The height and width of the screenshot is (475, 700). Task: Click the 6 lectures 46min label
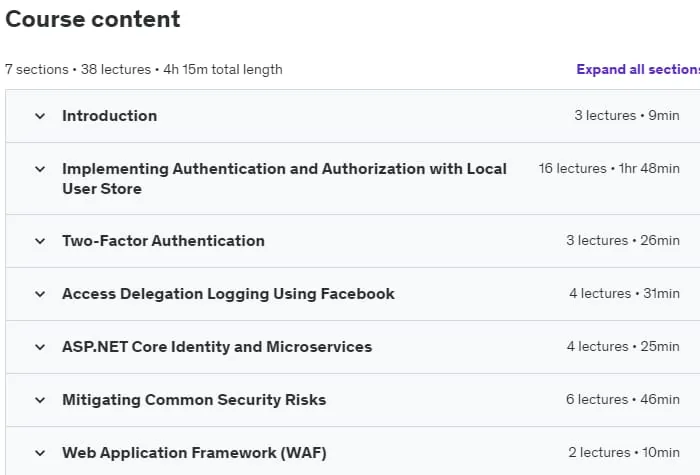point(623,399)
